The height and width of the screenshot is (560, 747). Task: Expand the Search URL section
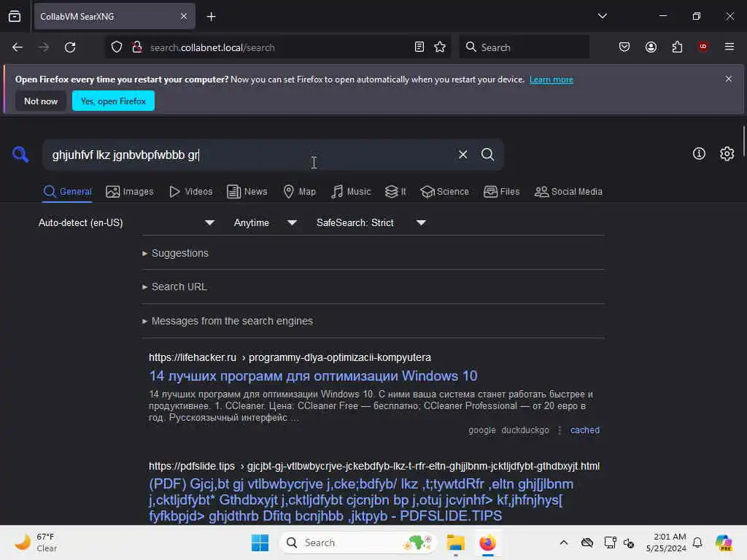click(x=174, y=287)
